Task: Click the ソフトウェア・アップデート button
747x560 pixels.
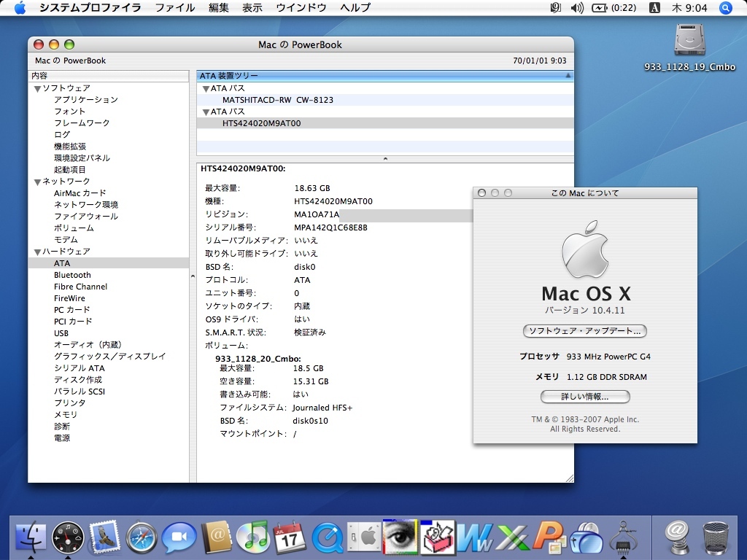Action: [x=585, y=331]
